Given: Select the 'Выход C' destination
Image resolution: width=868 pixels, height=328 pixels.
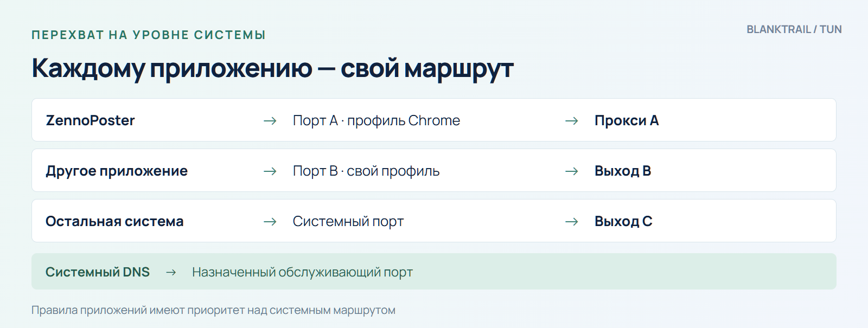Looking at the screenshot, I should pos(623,222).
